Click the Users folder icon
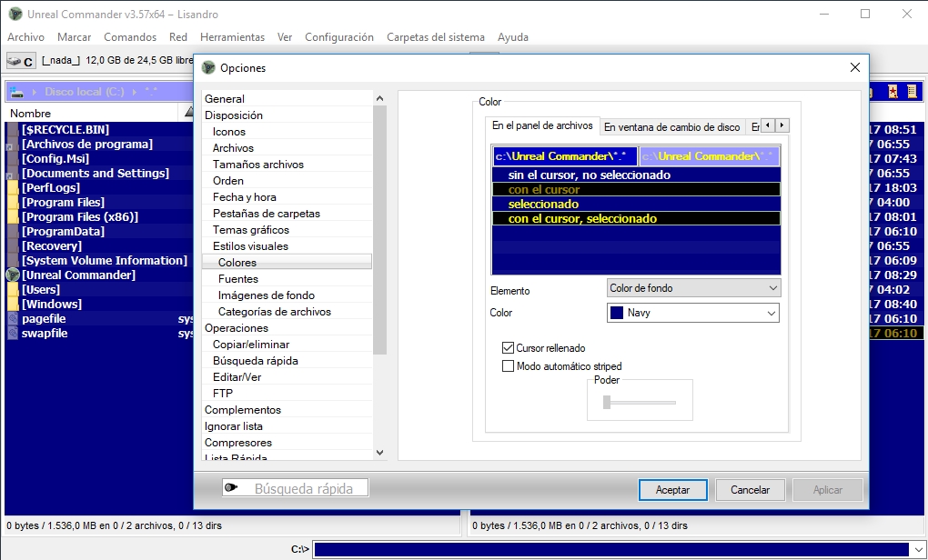This screenshot has height=560, width=928. point(13,290)
